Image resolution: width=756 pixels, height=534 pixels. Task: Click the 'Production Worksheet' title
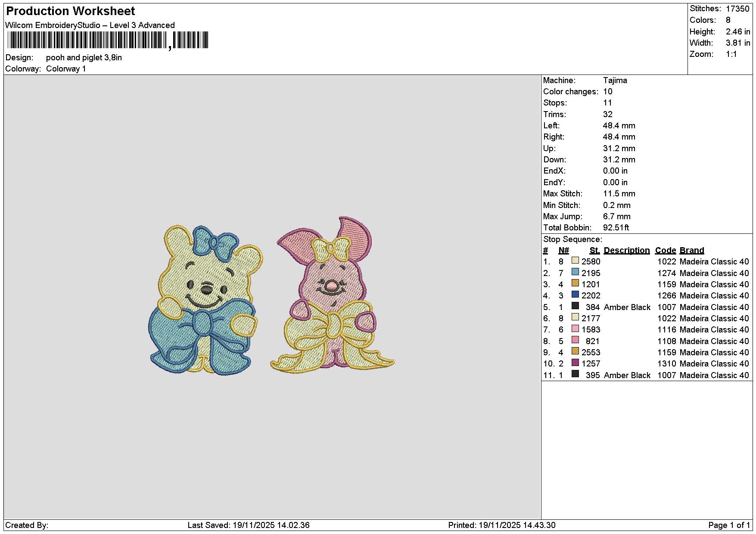pos(71,11)
